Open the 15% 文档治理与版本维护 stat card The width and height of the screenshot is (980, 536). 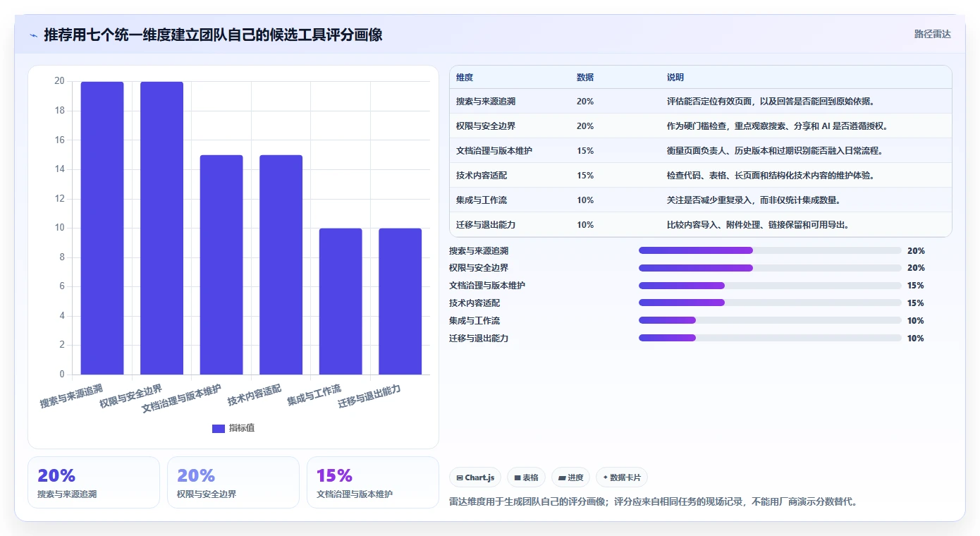(373, 482)
